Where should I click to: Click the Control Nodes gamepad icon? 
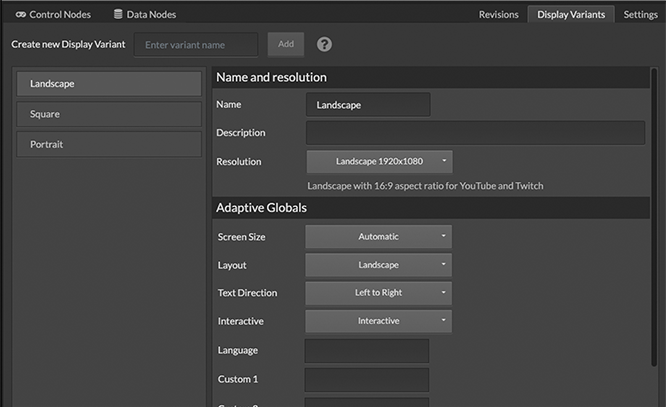pyautogui.click(x=21, y=14)
